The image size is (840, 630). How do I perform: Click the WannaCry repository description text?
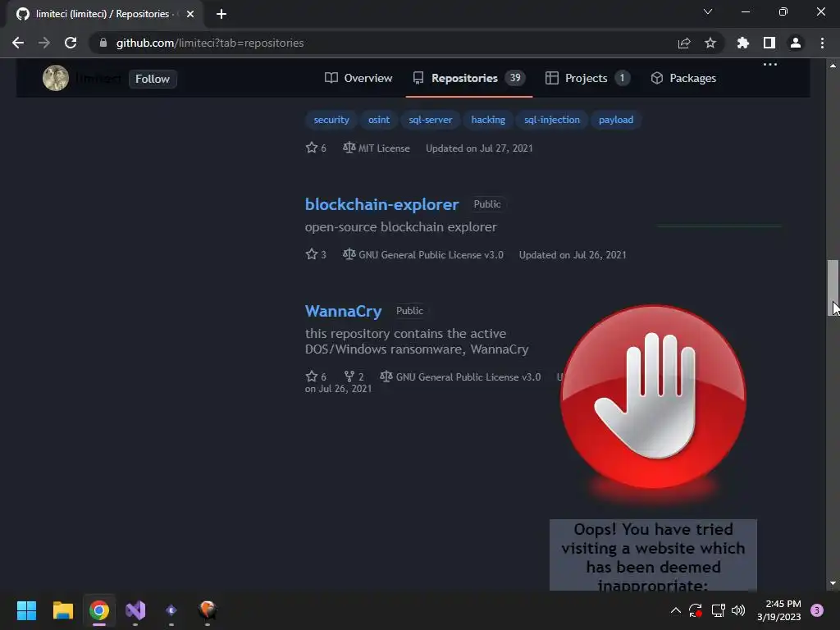coord(417,341)
